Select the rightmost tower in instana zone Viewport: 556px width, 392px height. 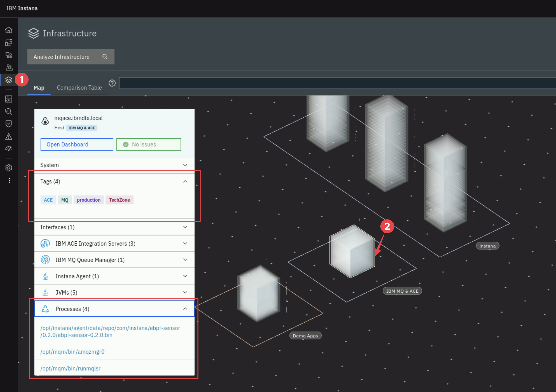point(445,183)
